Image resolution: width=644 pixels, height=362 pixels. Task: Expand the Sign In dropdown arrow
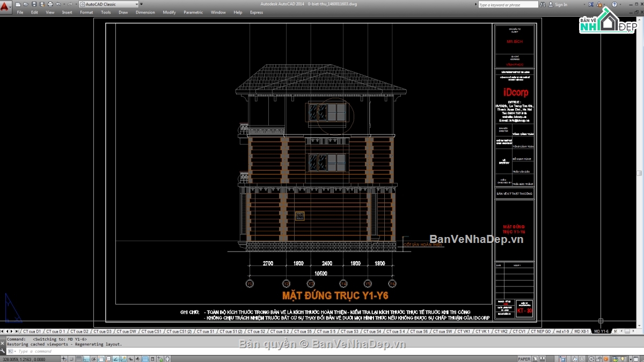pos(584,4)
